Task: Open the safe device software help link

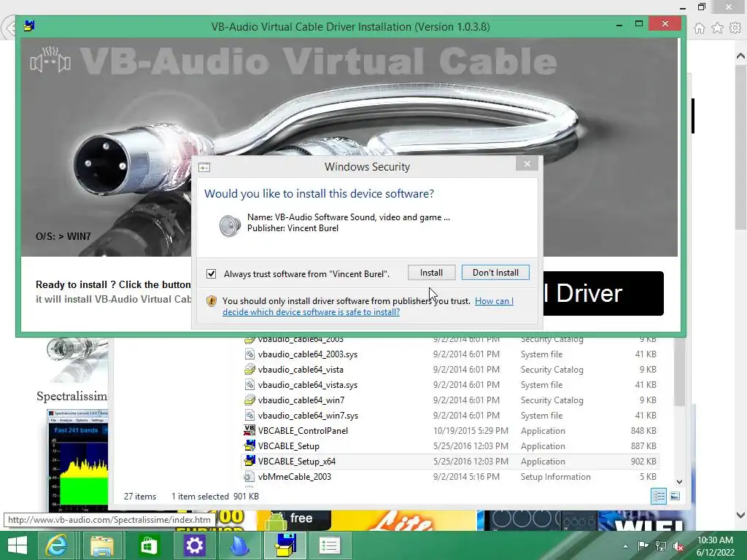Action: coord(368,306)
